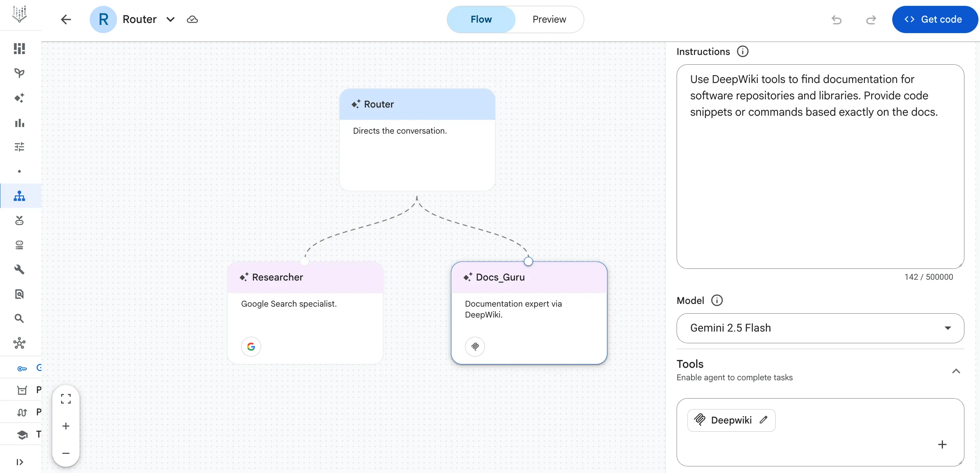Select the Docs_Guru node on canvas

(529, 313)
